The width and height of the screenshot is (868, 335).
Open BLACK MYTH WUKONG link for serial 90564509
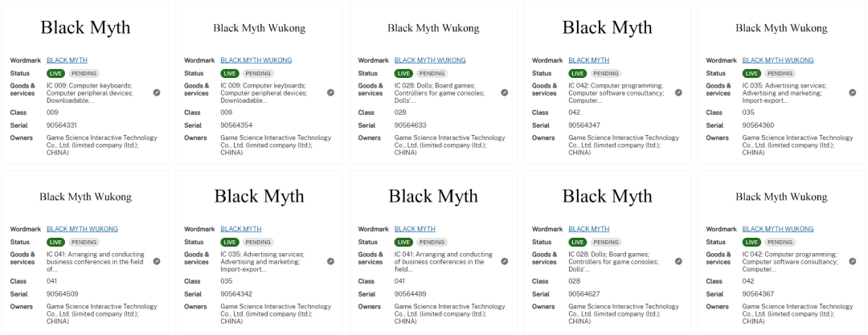coord(82,229)
